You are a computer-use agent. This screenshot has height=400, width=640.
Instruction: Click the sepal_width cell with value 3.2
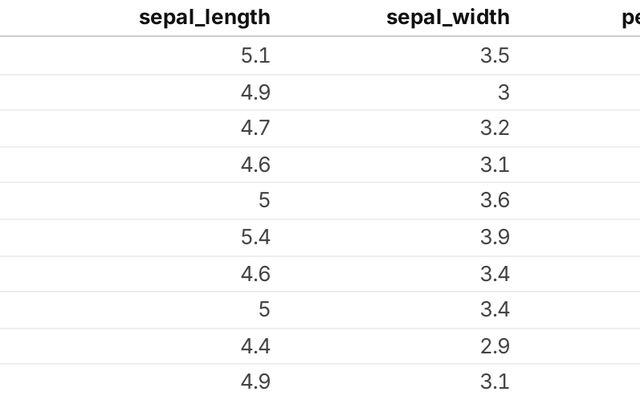click(x=495, y=128)
